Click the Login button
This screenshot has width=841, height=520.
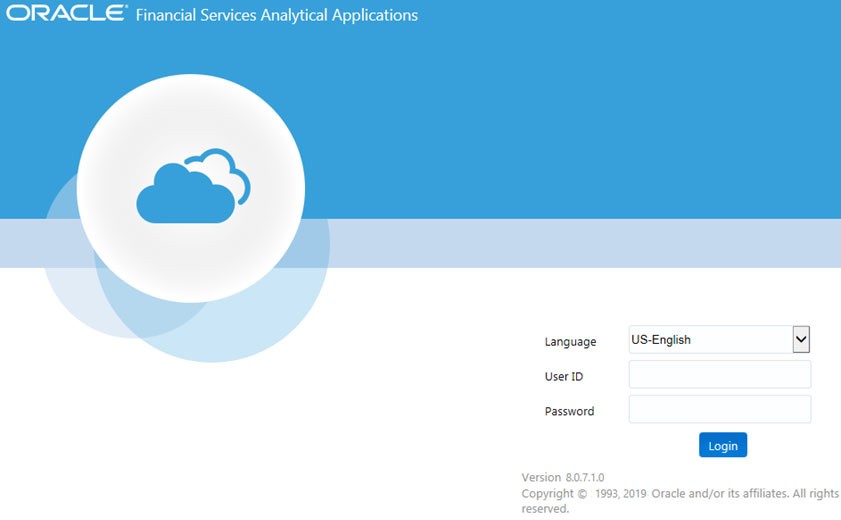(x=722, y=445)
